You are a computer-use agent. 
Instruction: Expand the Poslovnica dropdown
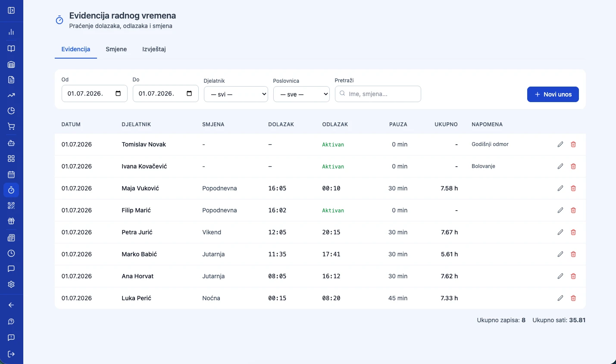pyautogui.click(x=301, y=94)
